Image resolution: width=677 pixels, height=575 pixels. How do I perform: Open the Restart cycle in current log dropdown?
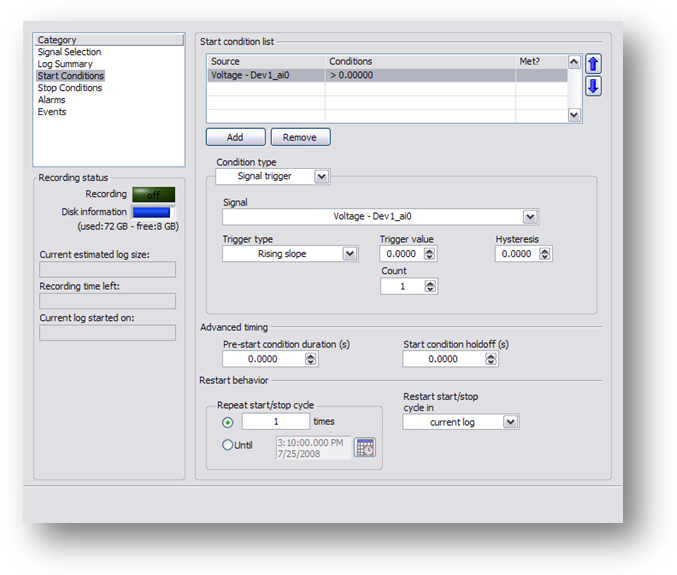coord(511,422)
